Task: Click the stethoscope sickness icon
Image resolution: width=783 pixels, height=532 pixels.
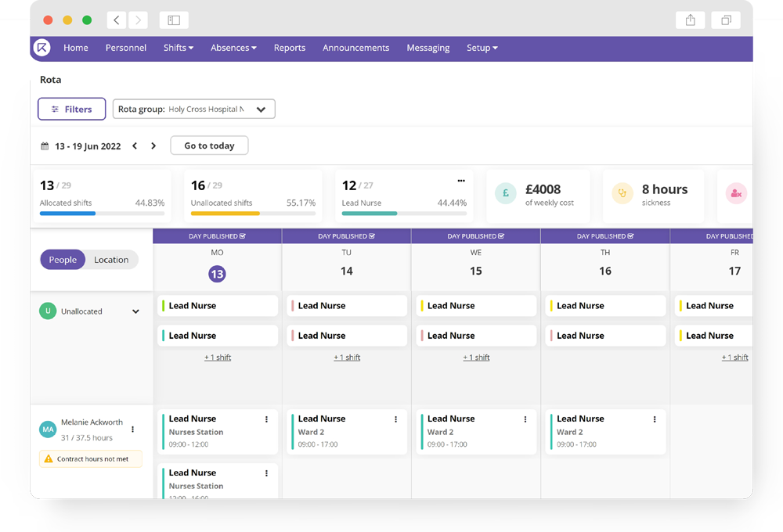Action: pos(622,193)
